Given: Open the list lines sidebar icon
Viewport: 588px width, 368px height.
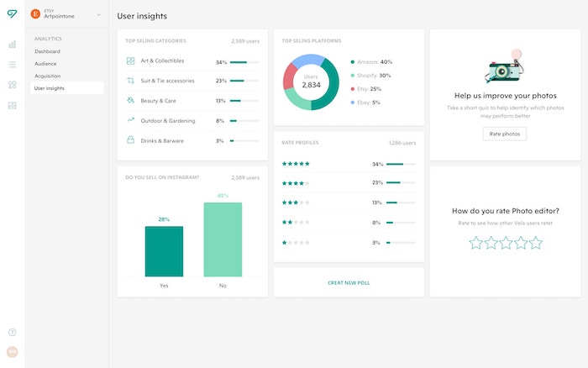Looking at the screenshot, I should 13,65.
